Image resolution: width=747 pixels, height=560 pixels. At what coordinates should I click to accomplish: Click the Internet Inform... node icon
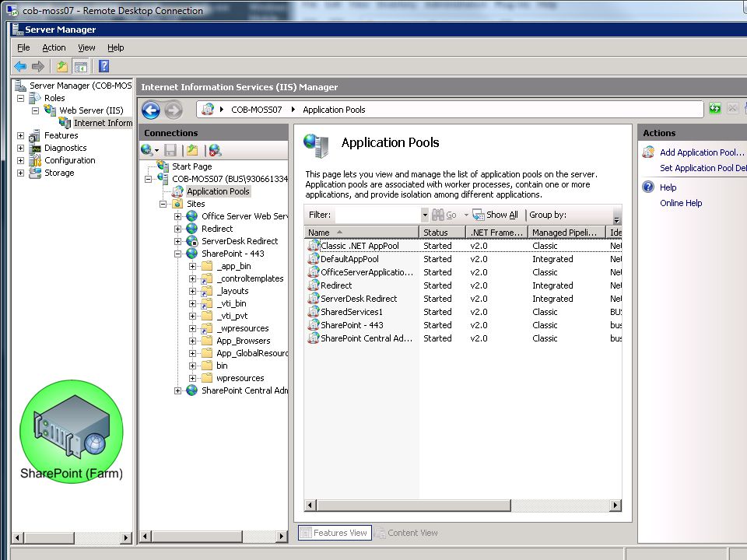pos(65,123)
